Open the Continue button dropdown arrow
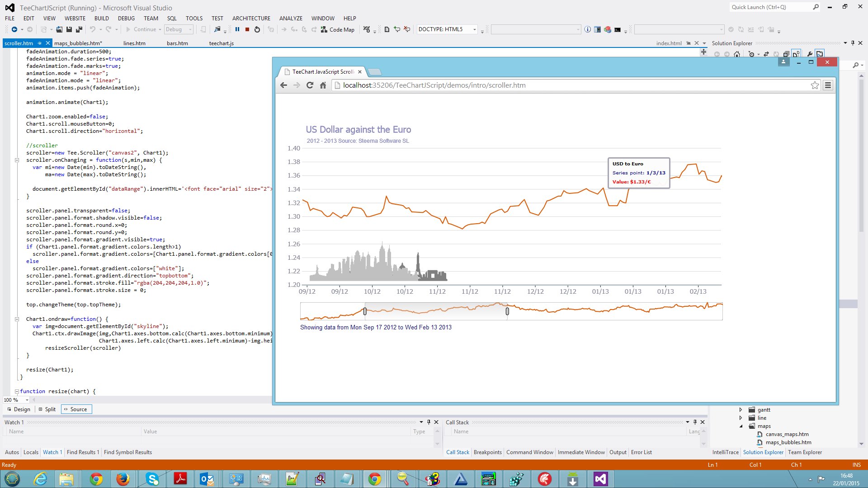 (x=160, y=30)
